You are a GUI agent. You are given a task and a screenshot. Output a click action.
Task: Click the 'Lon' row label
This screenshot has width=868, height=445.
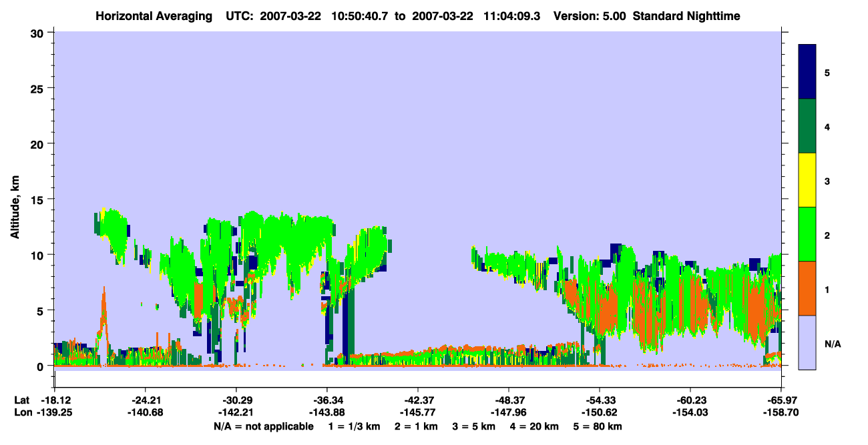coord(22,412)
